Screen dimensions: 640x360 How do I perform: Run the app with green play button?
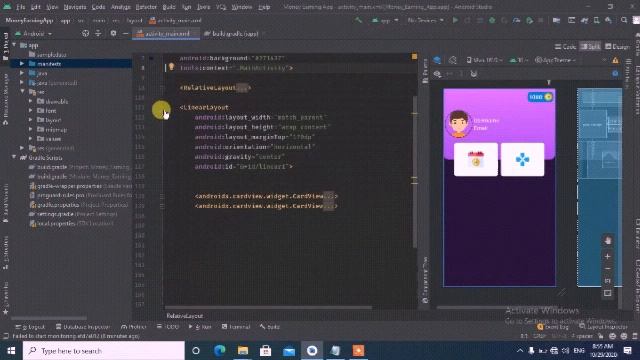pos(455,20)
